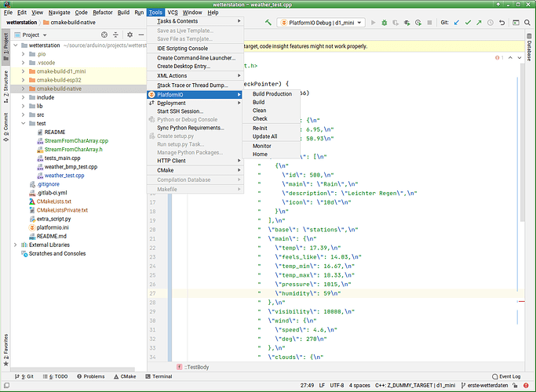Image resolution: width=536 pixels, height=392 pixels.
Task: Start debugging with the bug icon
Action: pyautogui.click(x=385, y=23)
